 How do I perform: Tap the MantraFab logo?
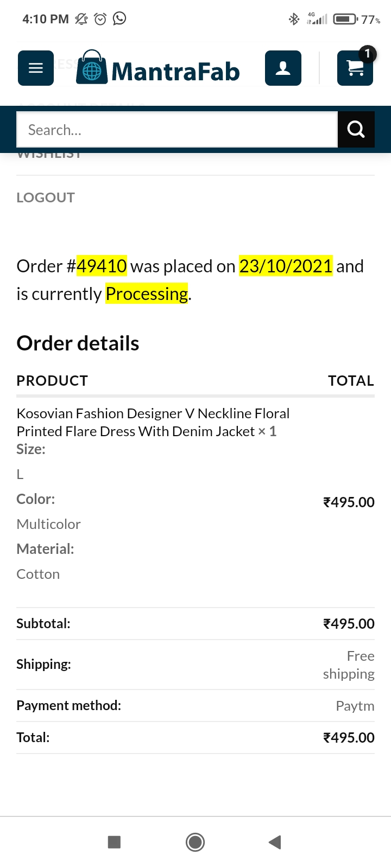click(x=158, y=68)
